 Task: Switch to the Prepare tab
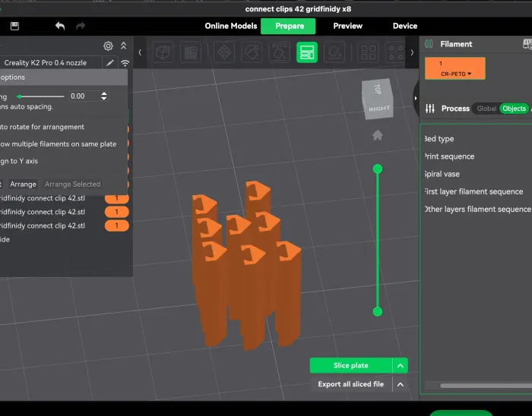coord(288,26)
